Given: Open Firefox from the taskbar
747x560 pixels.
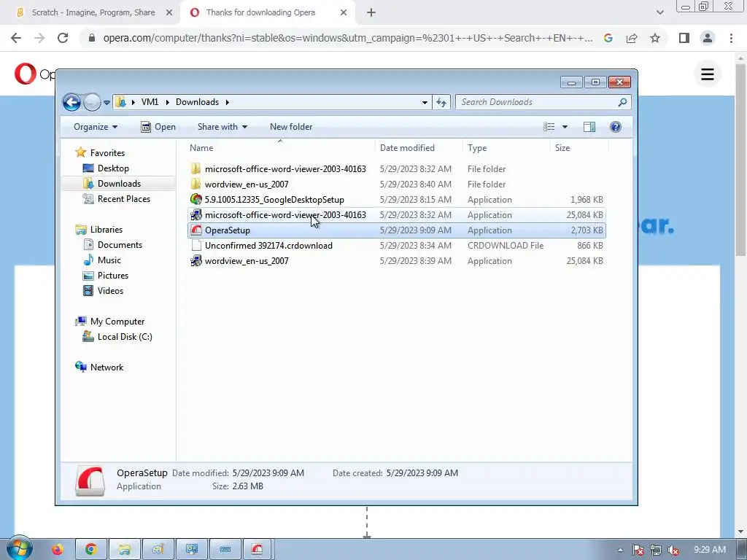Looking at the screenshot, I should coord(58,550).
